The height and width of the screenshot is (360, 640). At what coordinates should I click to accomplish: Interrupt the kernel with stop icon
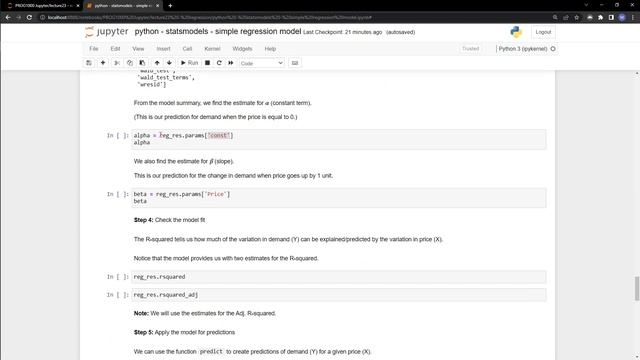pos(207,63)
